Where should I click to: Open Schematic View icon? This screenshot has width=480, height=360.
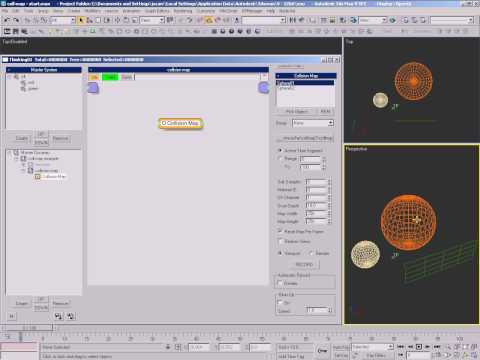point(332,20)
